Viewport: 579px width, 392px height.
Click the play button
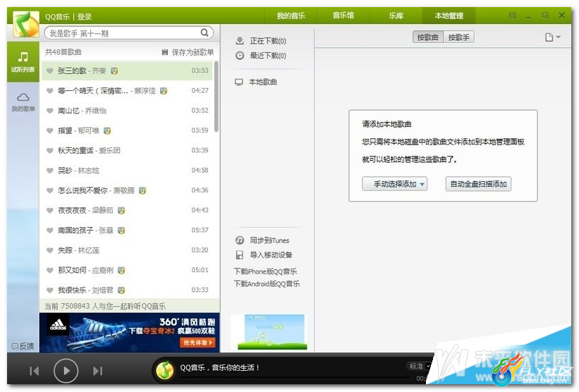pos(66,371)
